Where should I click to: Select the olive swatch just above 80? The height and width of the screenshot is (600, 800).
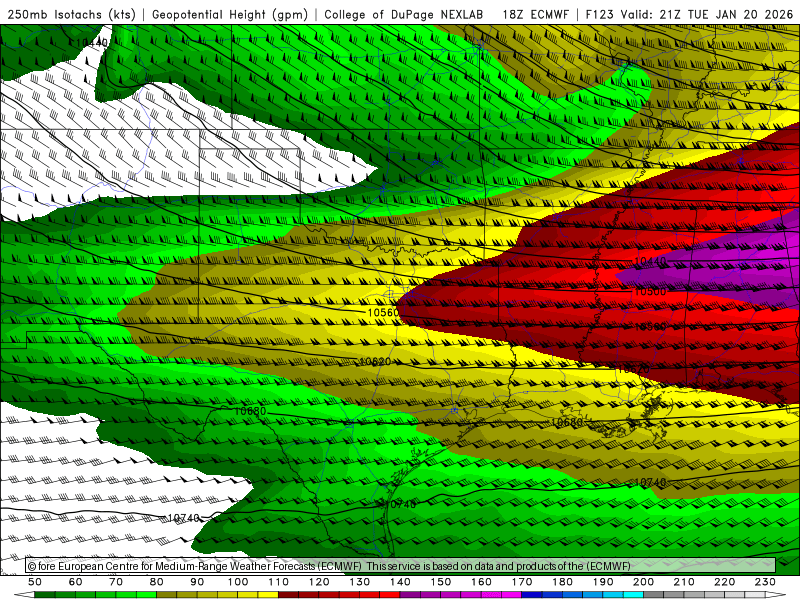pos(167,594)
